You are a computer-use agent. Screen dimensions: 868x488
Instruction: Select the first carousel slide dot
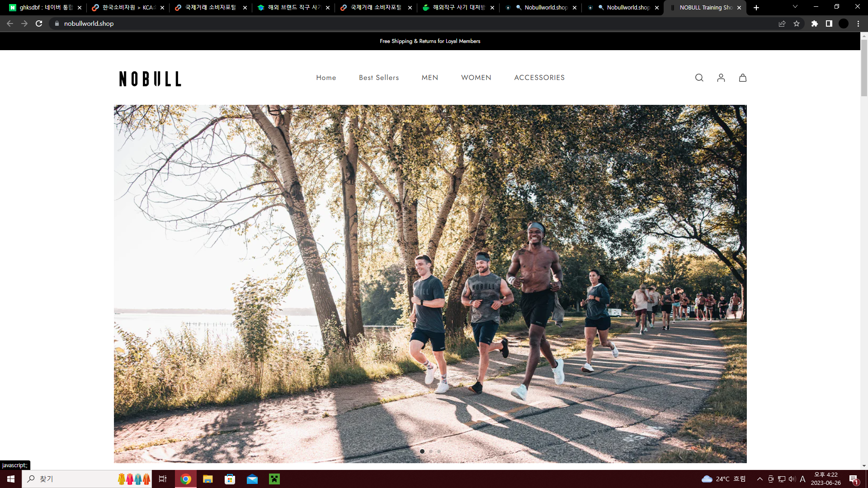coord(422,451)
